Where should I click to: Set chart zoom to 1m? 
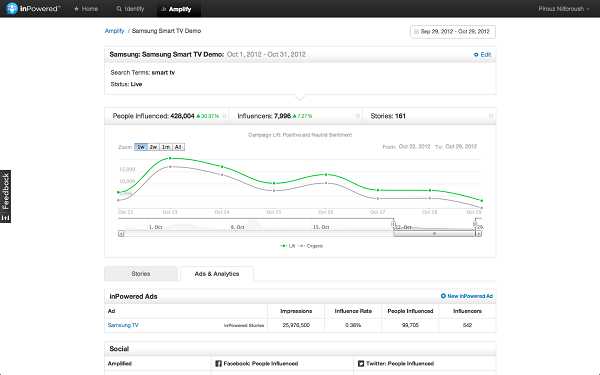166,147
